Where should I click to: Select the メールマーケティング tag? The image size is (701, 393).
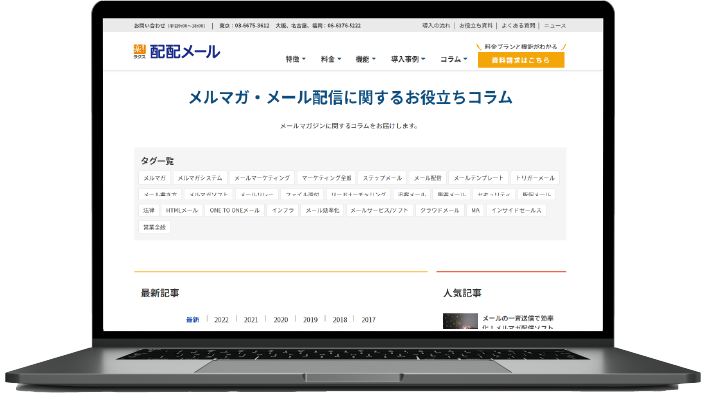tap(262, 177)
